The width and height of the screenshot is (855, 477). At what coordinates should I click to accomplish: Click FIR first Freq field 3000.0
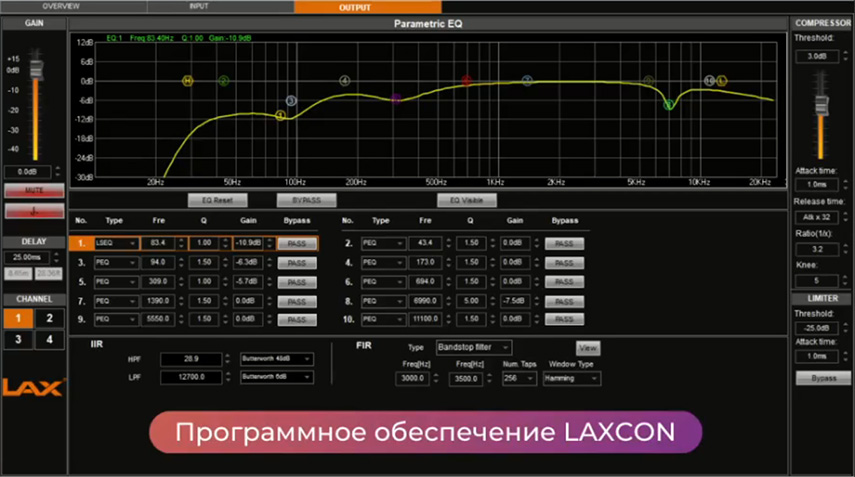click(413, 378)
